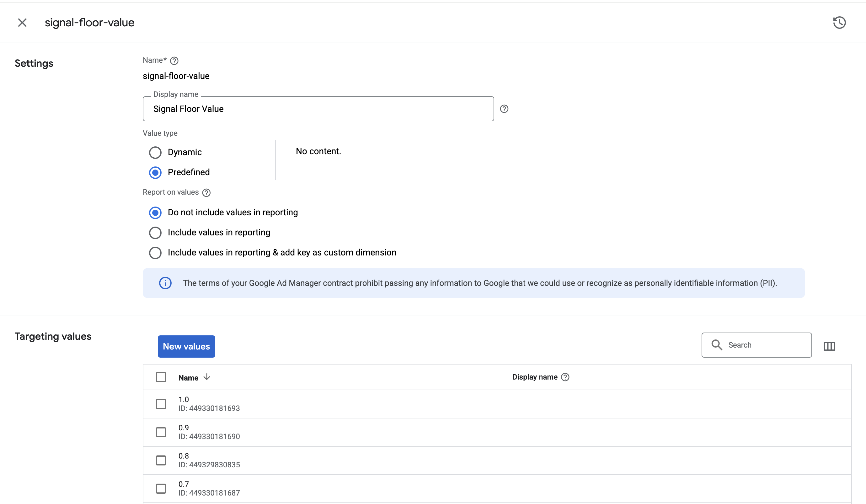Click the PII notice info icon

point(165,283)
